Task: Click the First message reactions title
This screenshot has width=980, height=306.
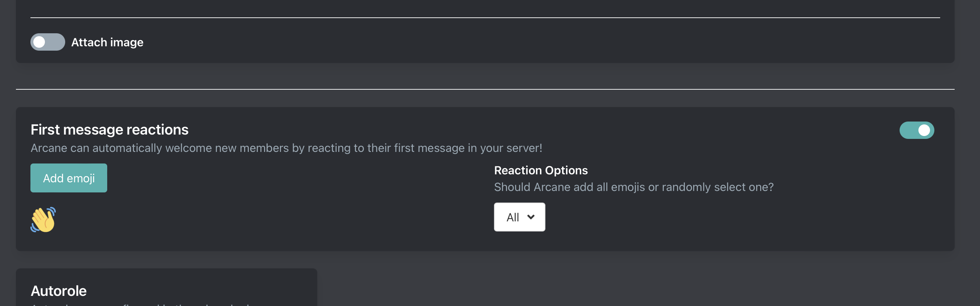Action: click(x=109, y=129)
